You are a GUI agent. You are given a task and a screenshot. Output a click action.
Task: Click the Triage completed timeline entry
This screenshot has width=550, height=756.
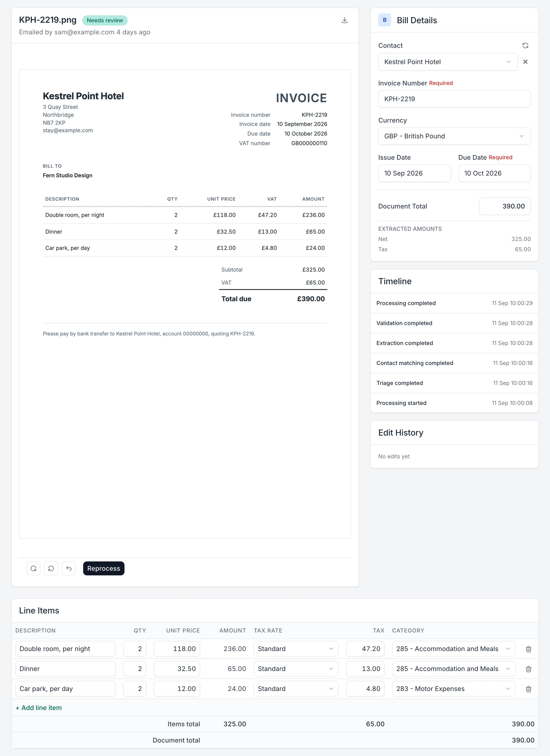(454, 383)
